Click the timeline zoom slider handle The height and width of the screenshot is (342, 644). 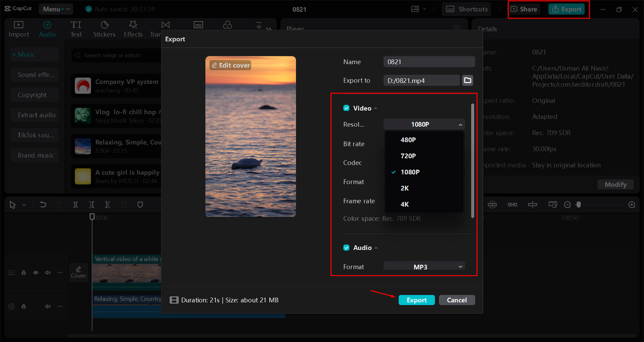click(x=579, y=204)
